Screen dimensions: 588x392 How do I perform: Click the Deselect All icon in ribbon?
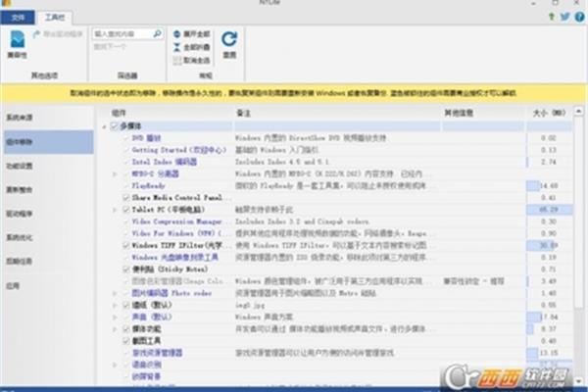177,61
